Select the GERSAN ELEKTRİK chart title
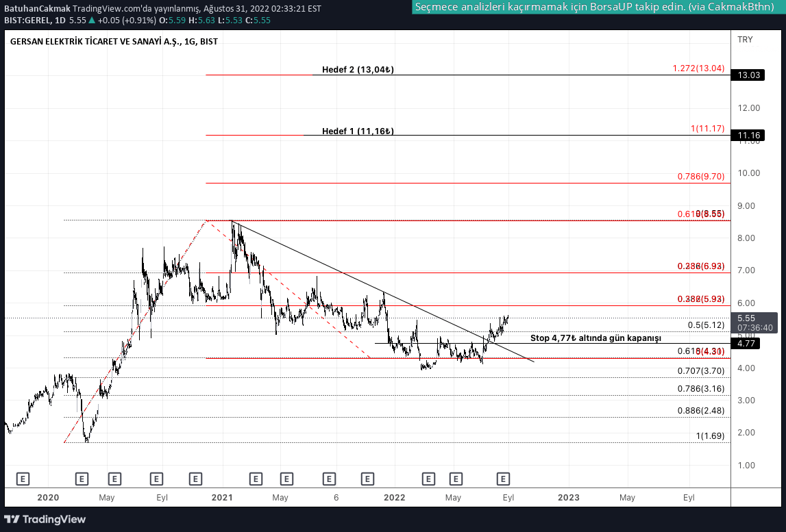This screenshot has width=786, height=532. pos(114,42)
